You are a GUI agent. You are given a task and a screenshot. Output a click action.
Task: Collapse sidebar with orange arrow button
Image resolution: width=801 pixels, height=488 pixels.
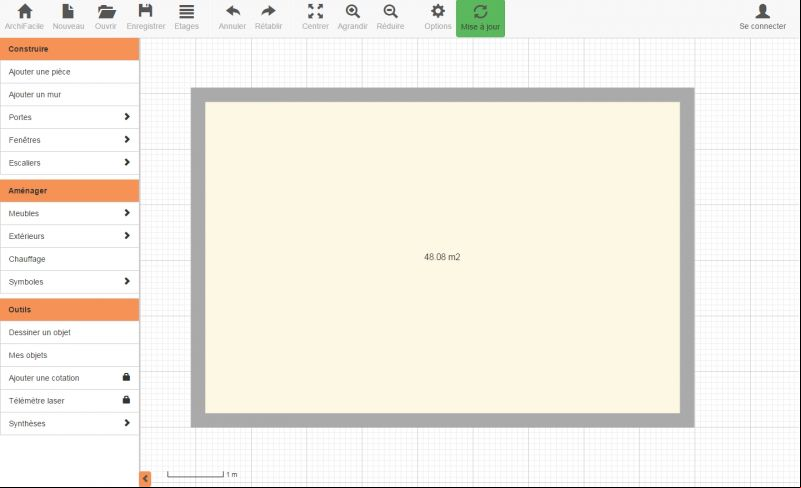pos(145,478)
